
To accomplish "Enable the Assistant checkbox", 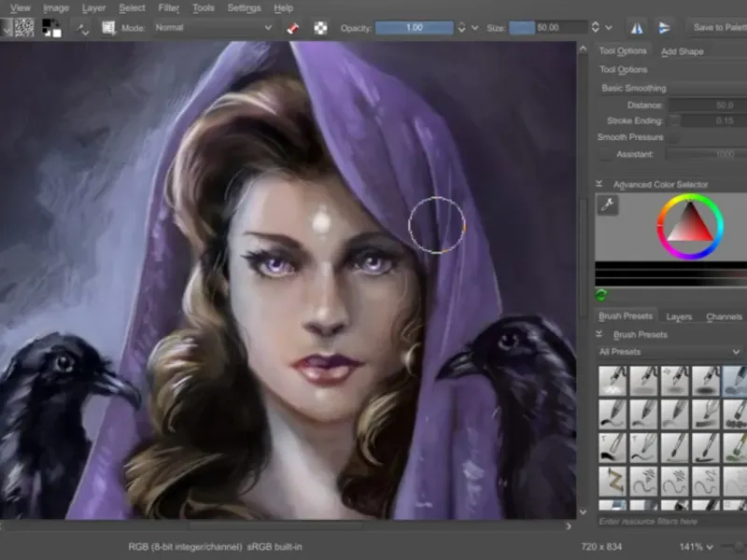I will coord(605,154).
